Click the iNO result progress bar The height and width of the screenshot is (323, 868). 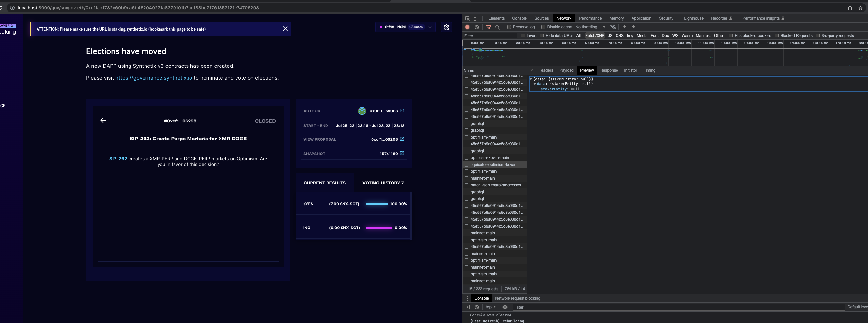pos(379,228)
